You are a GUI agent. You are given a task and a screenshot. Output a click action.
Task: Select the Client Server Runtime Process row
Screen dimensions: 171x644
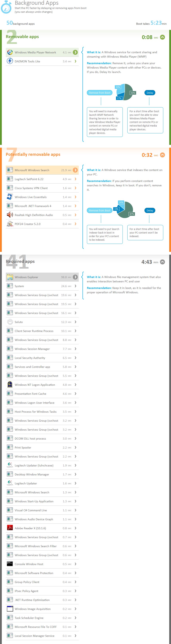pyautogui.click(x=42, y=331)
